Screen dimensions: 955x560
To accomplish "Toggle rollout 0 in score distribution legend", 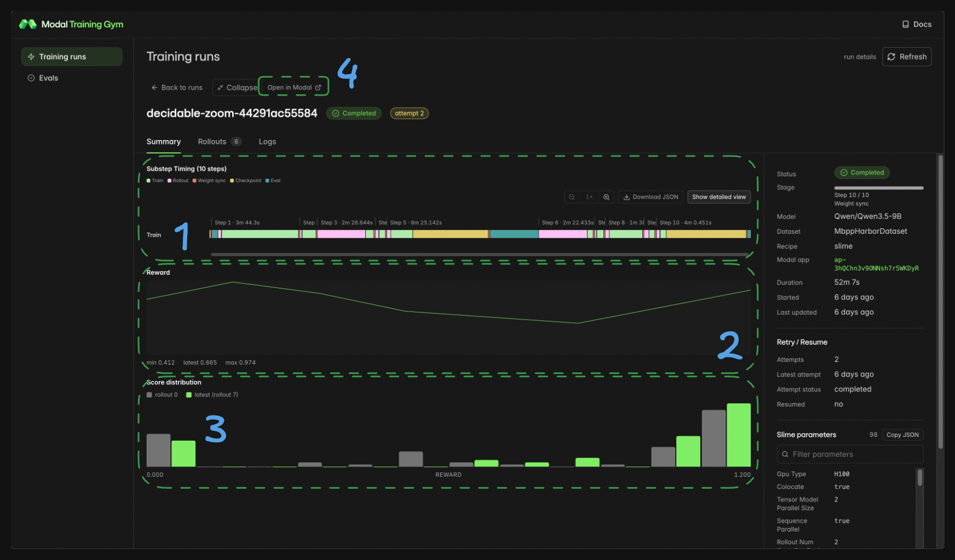I will pyautogui.click(x=162, y=395).
